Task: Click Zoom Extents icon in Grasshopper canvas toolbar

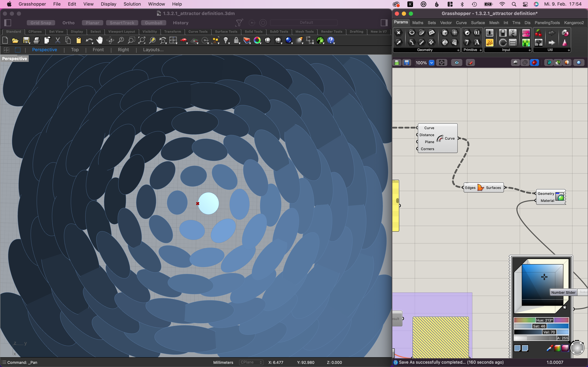Action: click(442, 63)
